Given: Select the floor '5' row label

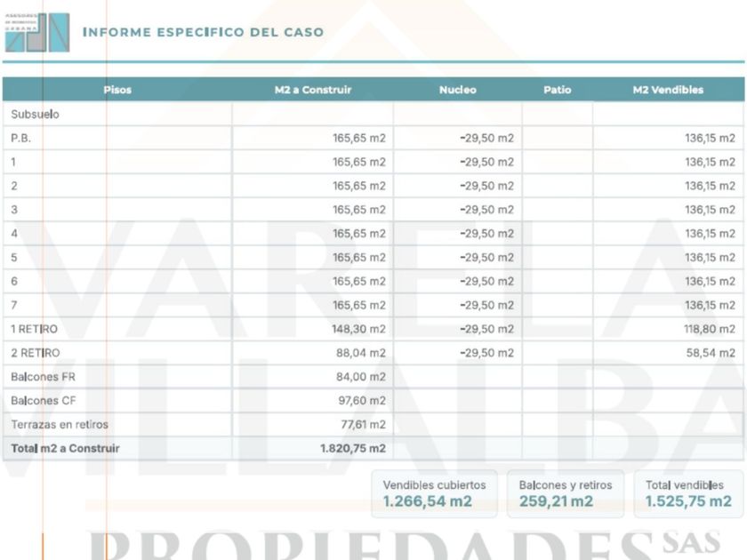Looking at the screenshot, I should (14, 258).
